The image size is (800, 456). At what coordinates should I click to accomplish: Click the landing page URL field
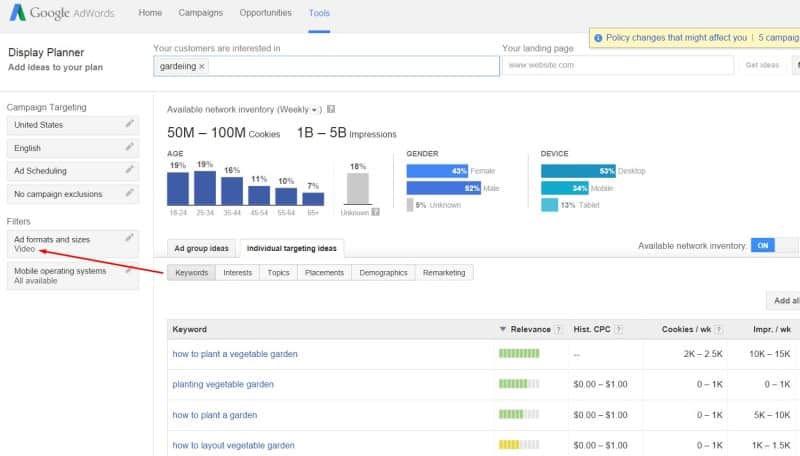pos(618,65)
